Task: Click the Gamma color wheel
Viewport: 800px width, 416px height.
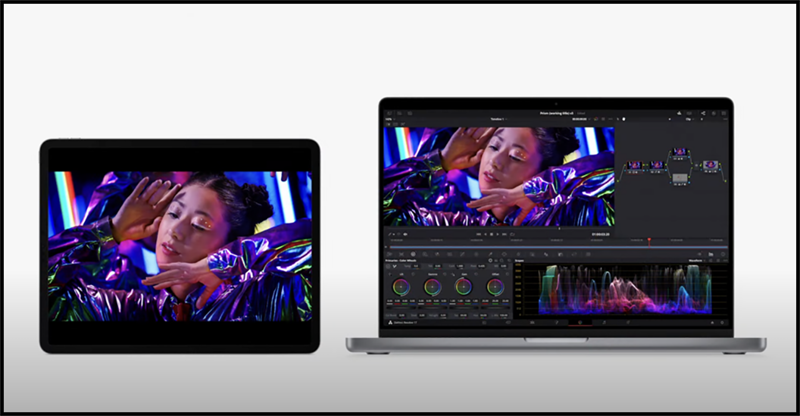Action: pyautogui.click(x=432, y=287)
